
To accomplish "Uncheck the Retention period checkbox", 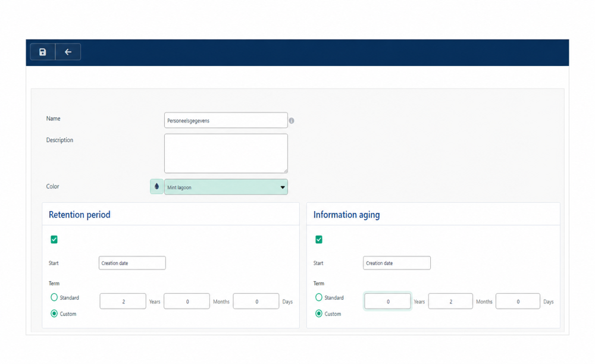I will point(54,239).
